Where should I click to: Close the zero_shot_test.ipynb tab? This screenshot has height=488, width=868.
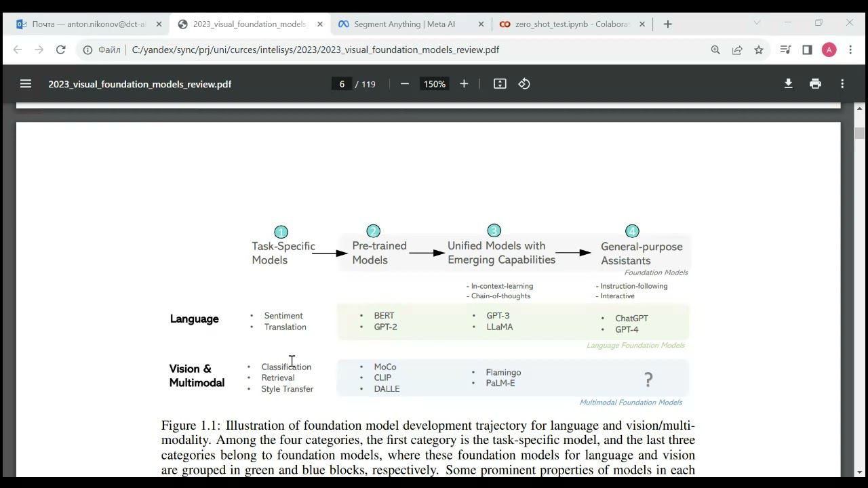[x=642, y=24]
